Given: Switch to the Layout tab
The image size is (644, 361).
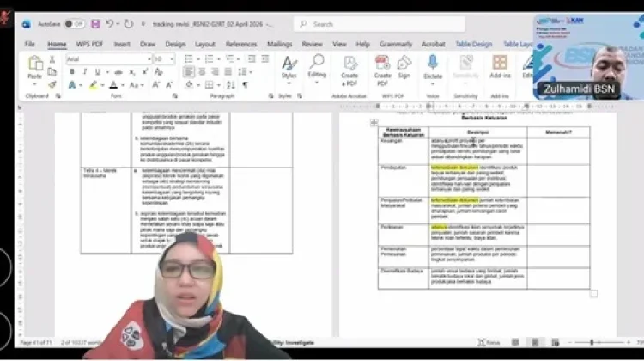Looking at the screenshot, I should 205,44.
